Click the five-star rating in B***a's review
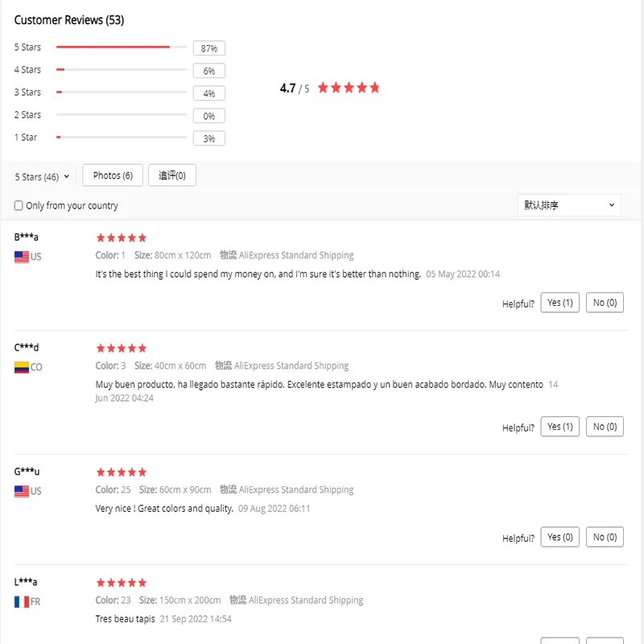Screen dimensions: 644x644 click(121, 237)
